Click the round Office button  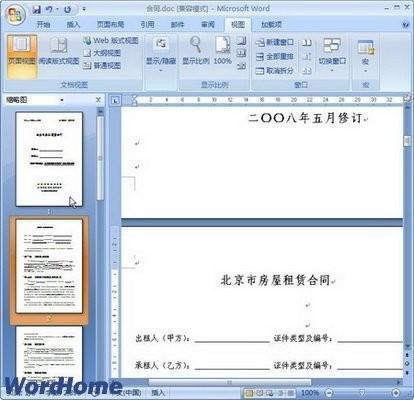[x=15, y=14]
